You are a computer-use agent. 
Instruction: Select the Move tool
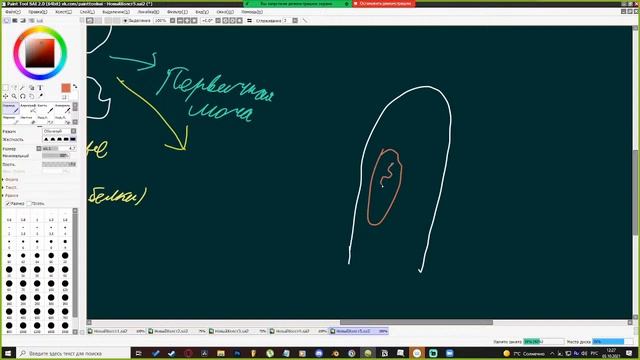pyautogui.click(x=5, y=96)
